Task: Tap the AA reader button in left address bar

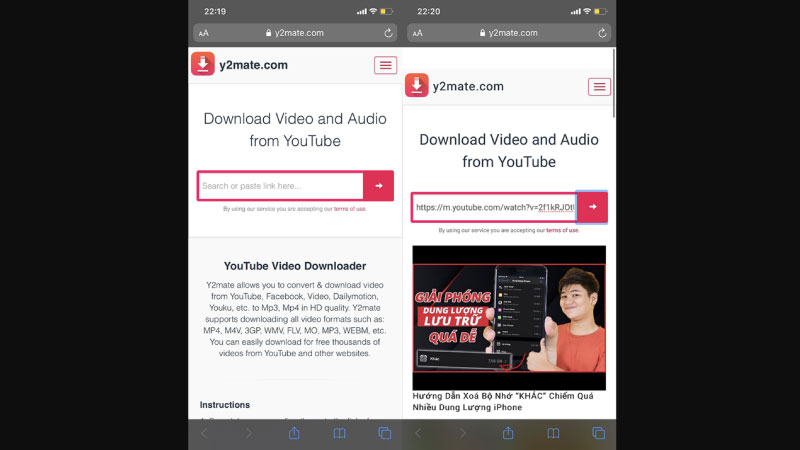Action: tap(204, 33)
